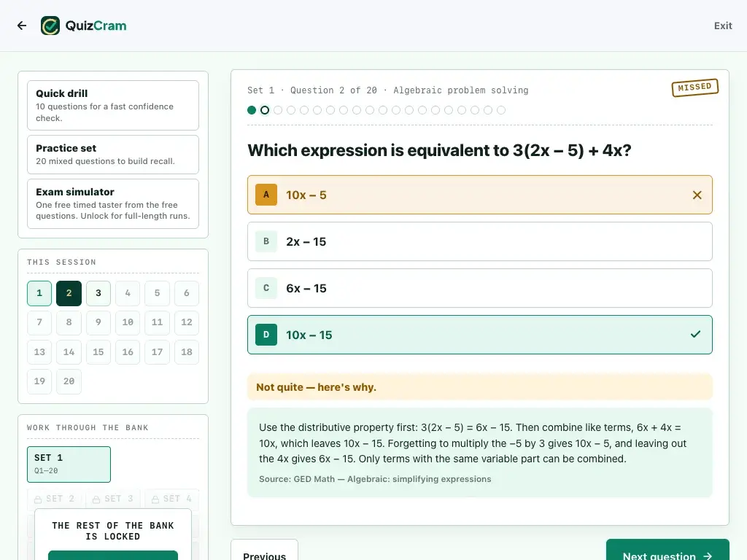Jump to question 20 in session grid
The image size is (747, 560).
click(69, 381)
